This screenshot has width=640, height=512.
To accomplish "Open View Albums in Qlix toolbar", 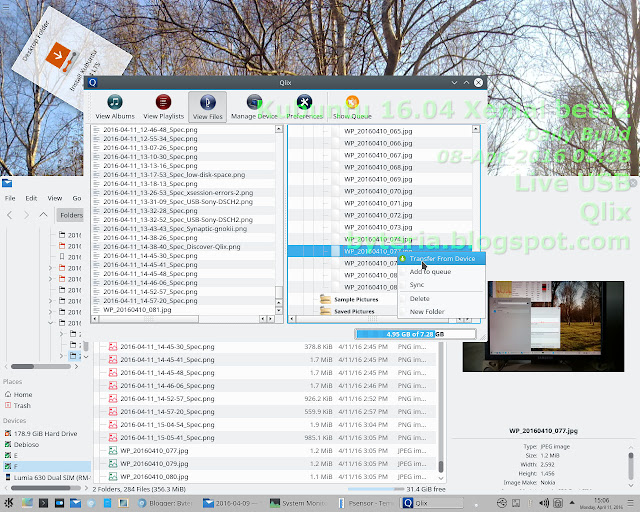I will (x=115, y=107).
